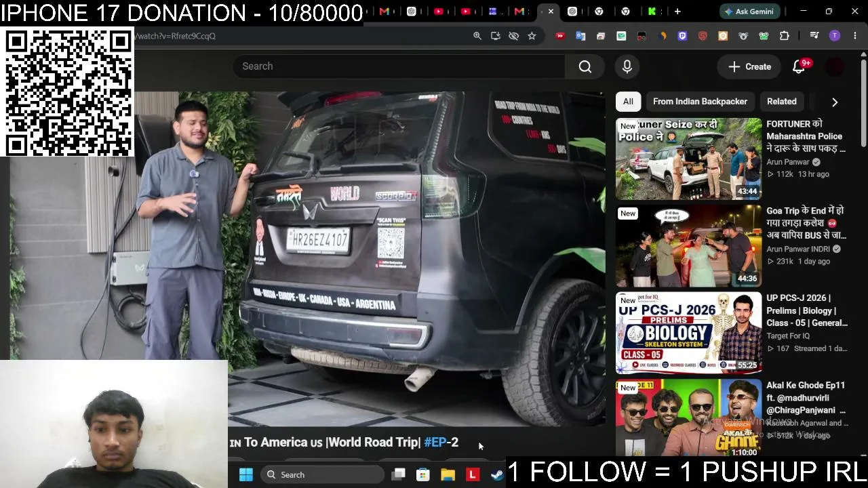Open YouTube notifications bell
The image size is (868, 488).
tap(799, 66)
